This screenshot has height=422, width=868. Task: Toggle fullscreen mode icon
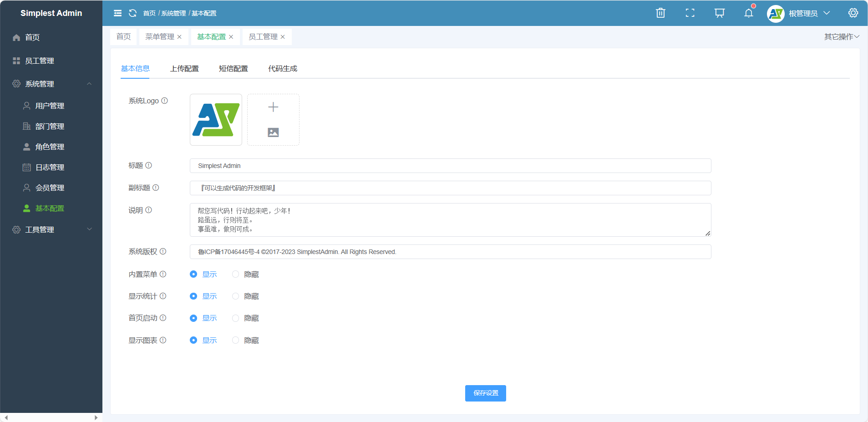pos(690,13)
